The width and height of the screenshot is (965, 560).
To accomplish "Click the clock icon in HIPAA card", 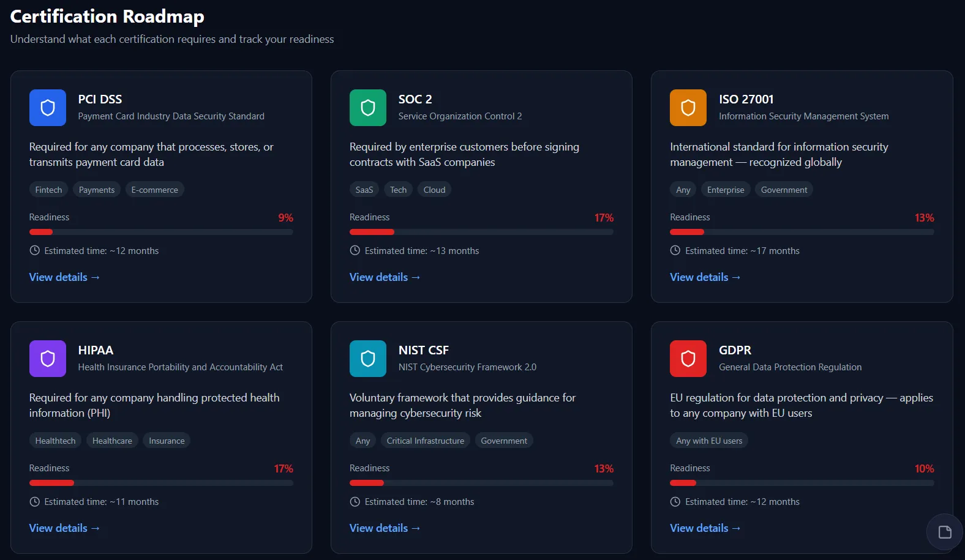I will point(35,501).
